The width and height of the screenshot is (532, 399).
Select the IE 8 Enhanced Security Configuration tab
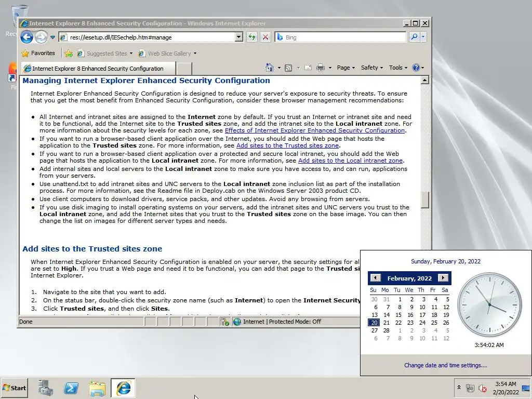pyautogui.click(x=98, y=68)
